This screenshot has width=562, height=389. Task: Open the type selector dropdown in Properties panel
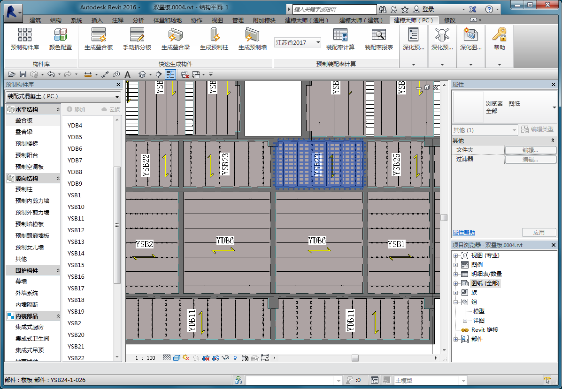[554, 107]
